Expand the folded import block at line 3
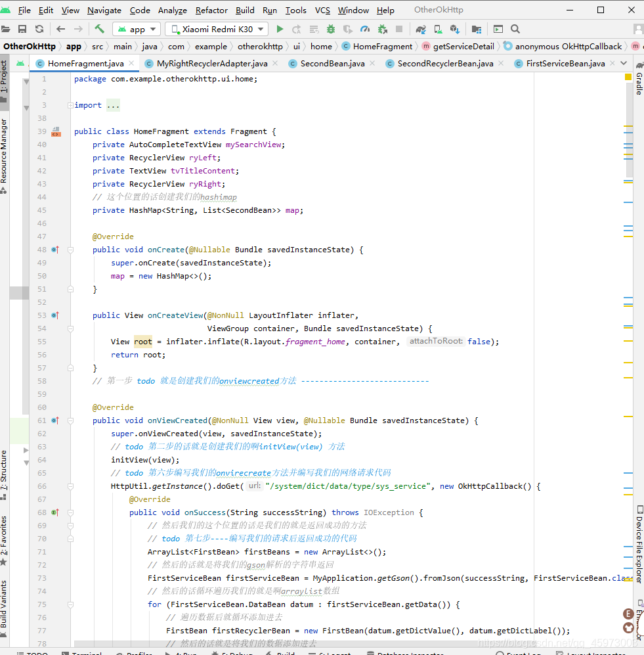This screenshot has height=655, width=644. (x=70, y=105)
